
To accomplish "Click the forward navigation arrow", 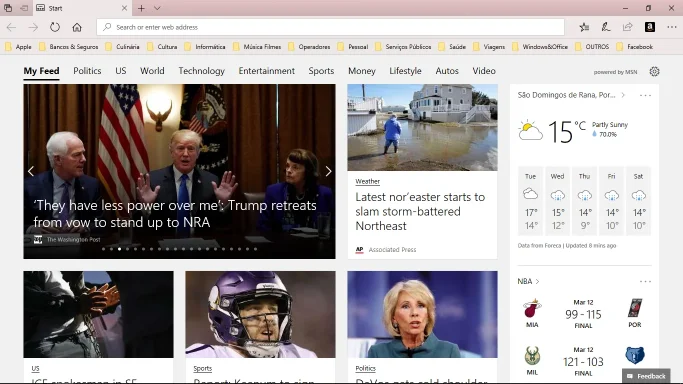I will 33,27.
